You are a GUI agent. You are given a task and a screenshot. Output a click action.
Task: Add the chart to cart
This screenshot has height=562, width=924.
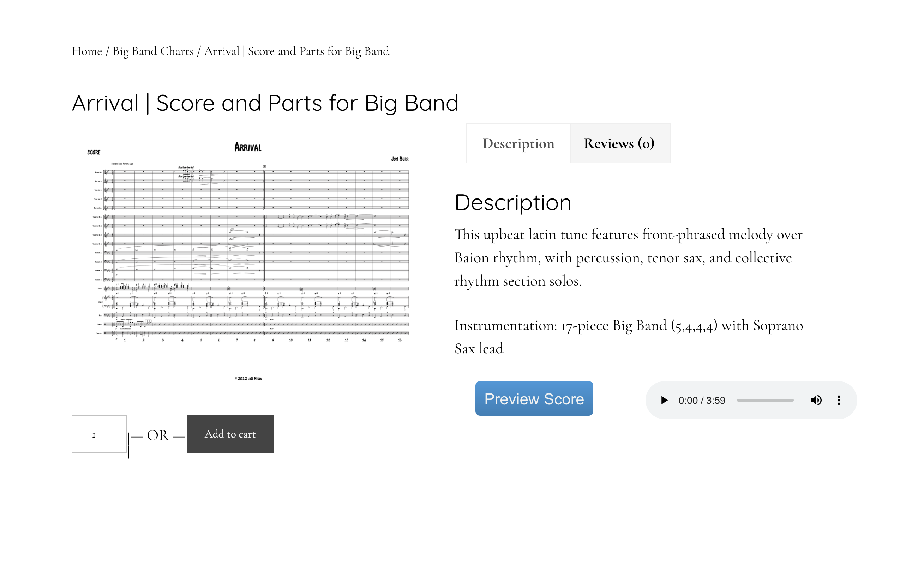coord(230,434)
